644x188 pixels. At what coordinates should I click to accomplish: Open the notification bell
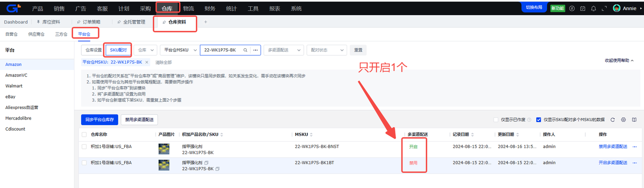[x=594, y=8]
